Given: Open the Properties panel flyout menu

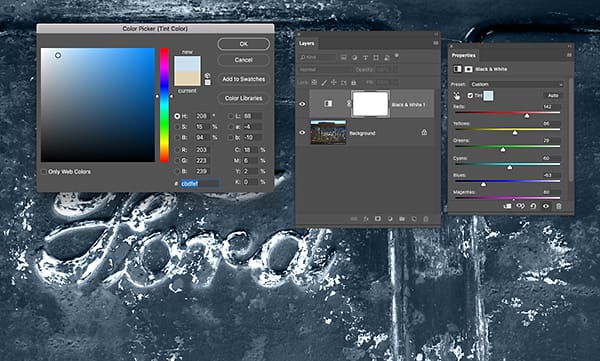Looking at the screenshot, I should (x=569, y=55).
